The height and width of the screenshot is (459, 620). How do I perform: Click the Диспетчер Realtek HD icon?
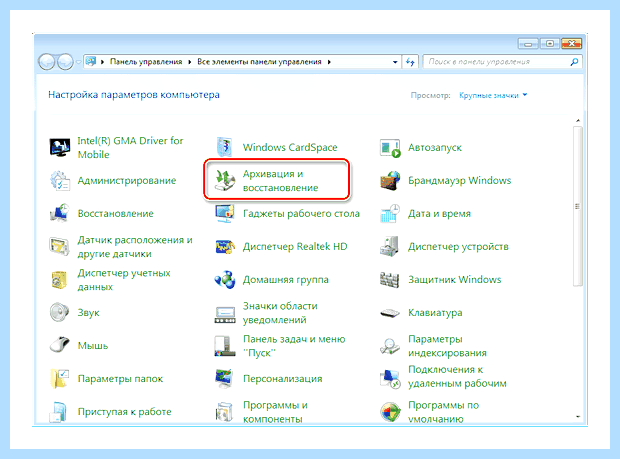(225, 247)
